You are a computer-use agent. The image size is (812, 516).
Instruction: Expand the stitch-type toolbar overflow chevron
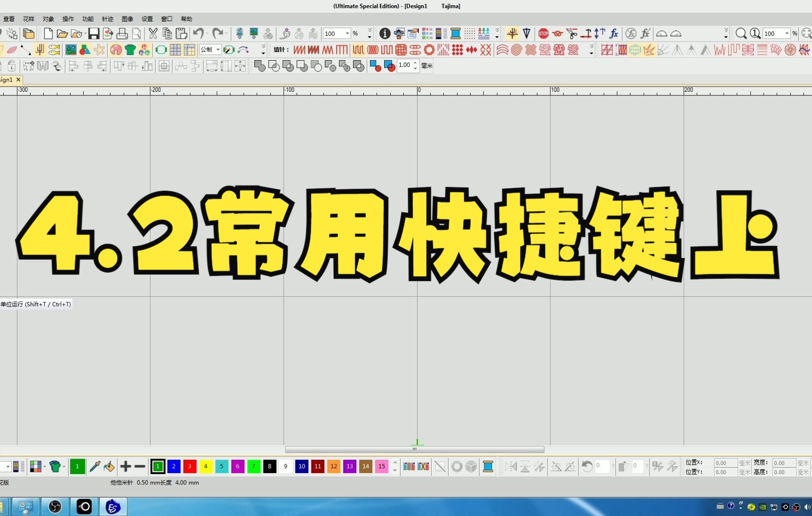tap(591, 49)
